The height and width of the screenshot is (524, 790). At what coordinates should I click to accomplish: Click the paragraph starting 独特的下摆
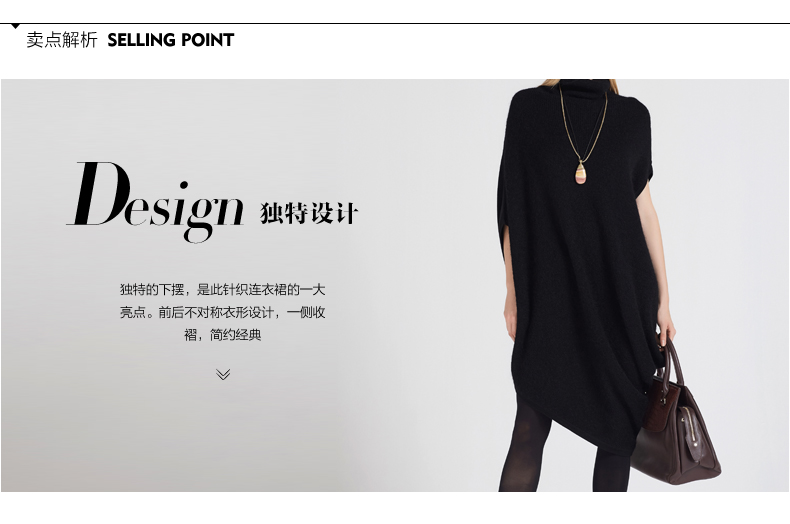click(223, 312)
